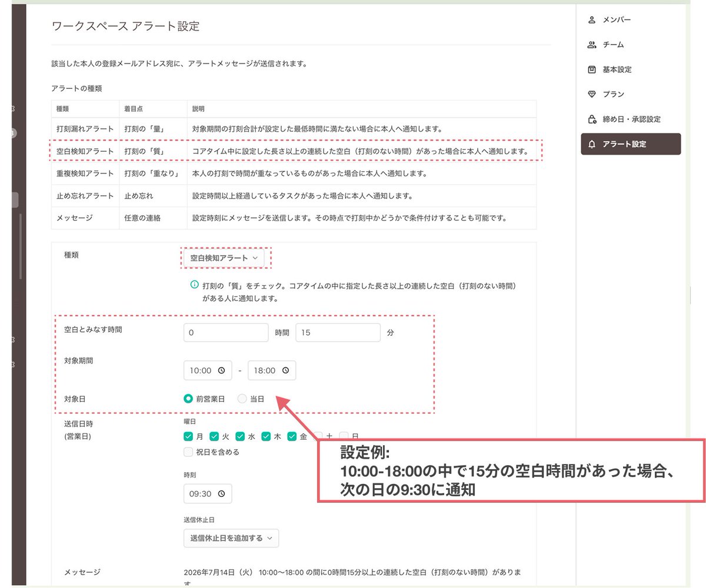Uncheck the 火 weekday checkbox
This screenshot has width=706, height=588.
point(214,436)
